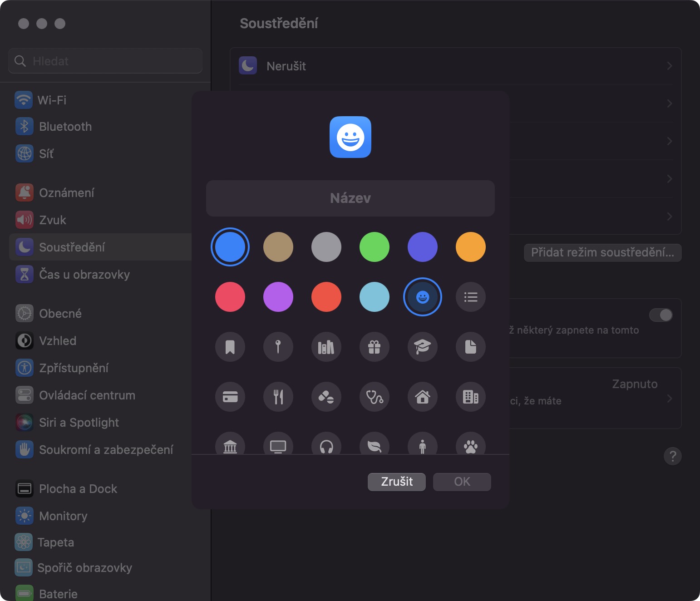
Task: Pick the standing person focus icon
Action: 423,443
